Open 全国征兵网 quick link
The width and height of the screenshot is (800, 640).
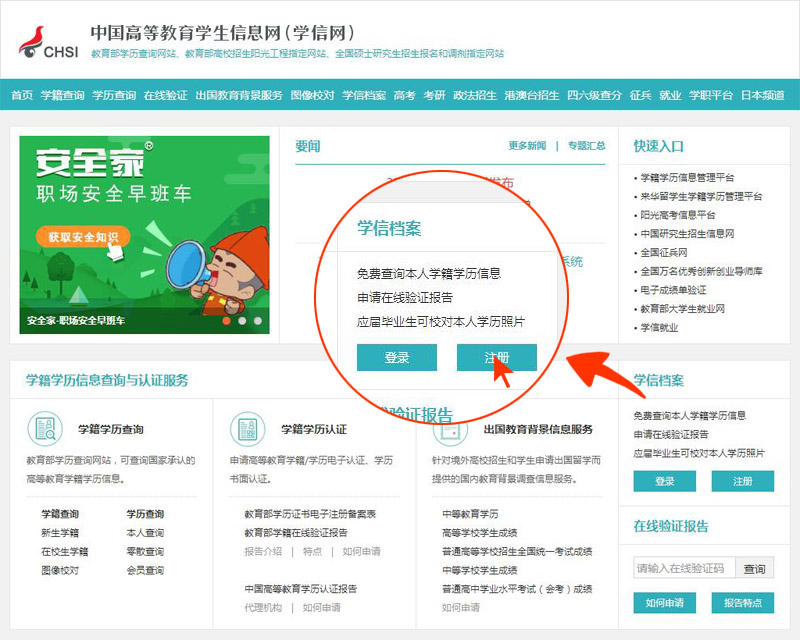tap(664, 253)
